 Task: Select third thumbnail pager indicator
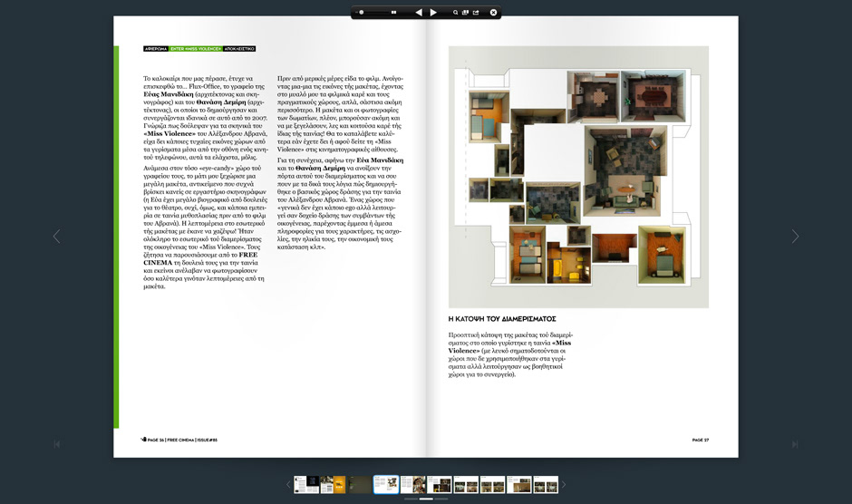pyautogui.click(x=441, y=499)
